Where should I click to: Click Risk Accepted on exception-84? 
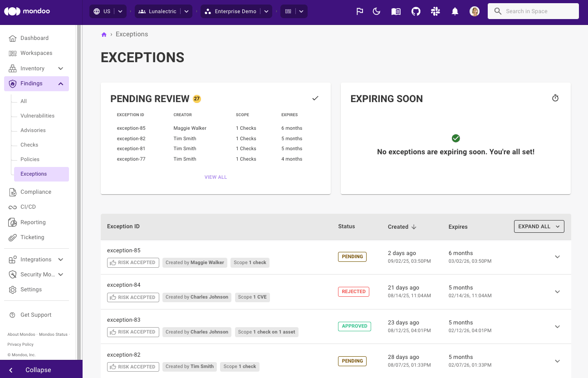[133, 297]
